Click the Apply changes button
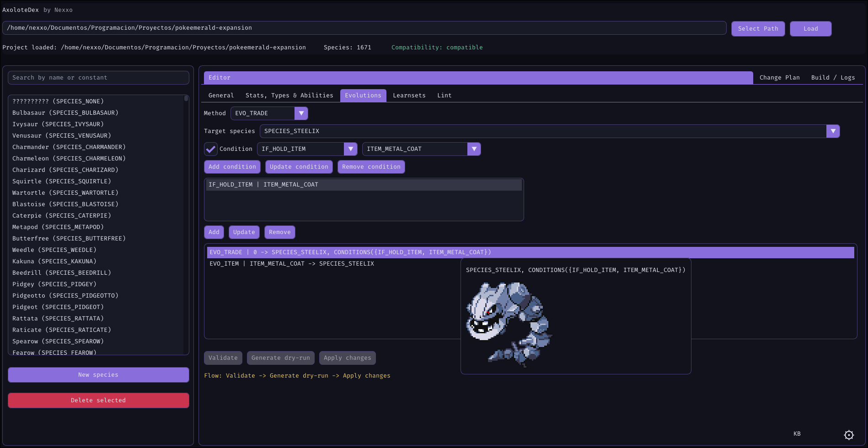 click(348, 358)
